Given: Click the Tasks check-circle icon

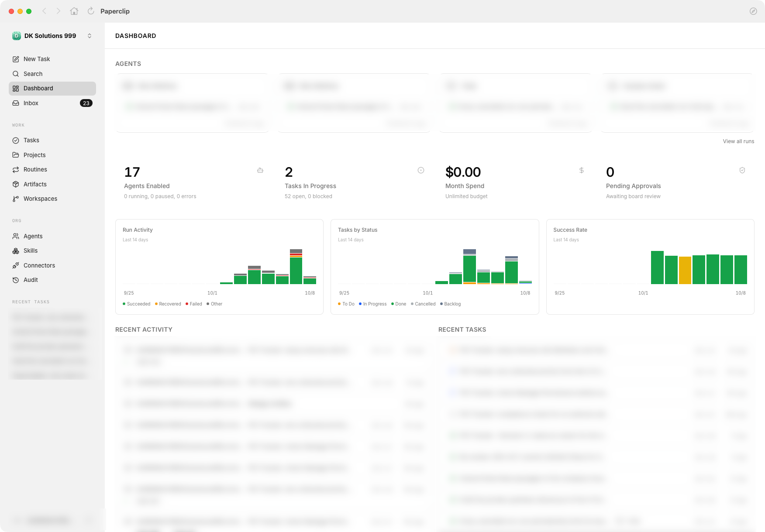Looking at the screenshot, I should [16, 140].
